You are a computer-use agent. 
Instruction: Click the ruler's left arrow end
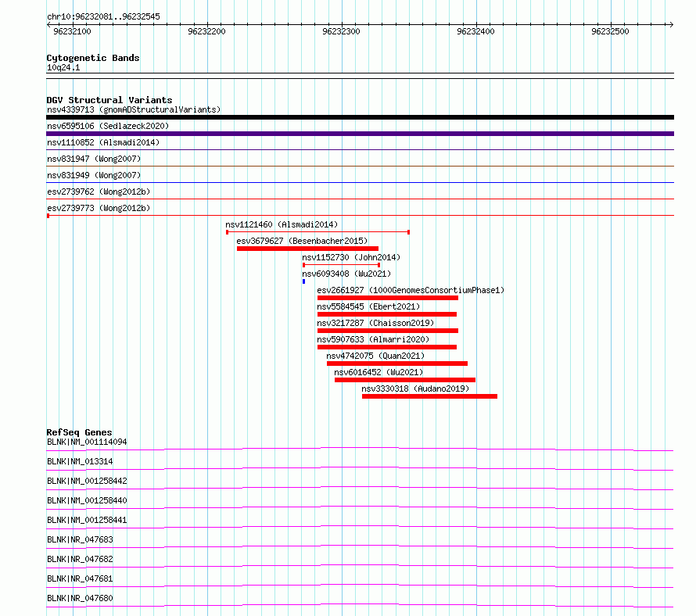[x=48, y=24]
